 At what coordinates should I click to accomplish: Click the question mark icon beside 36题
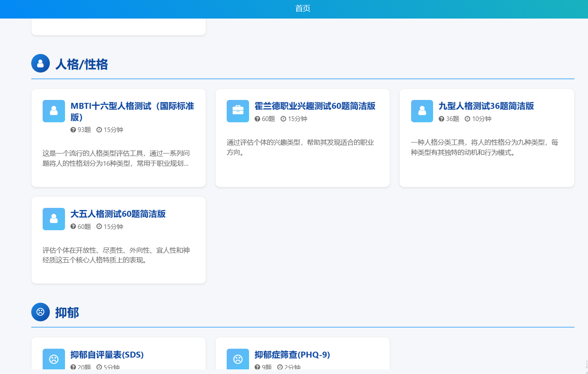[x=442, y=118]
